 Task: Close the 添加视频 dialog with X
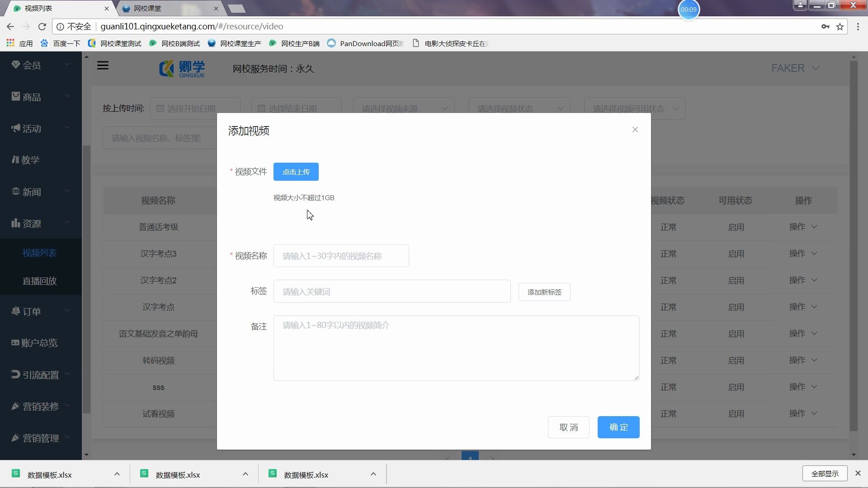click(635, 130)
